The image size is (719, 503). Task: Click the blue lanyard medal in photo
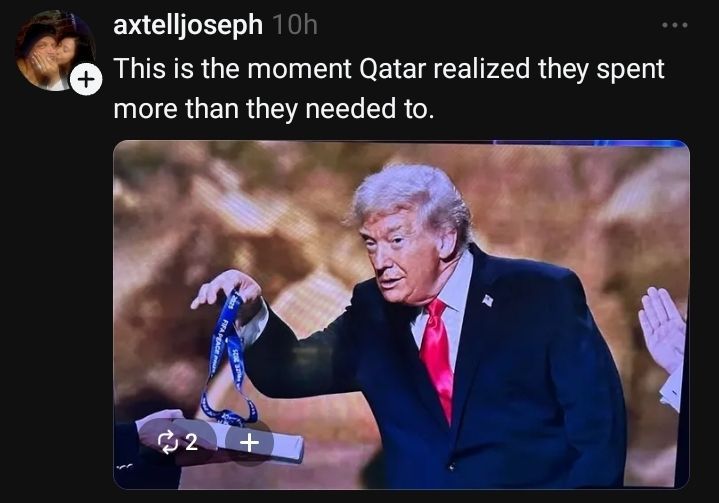pos(227,357)
